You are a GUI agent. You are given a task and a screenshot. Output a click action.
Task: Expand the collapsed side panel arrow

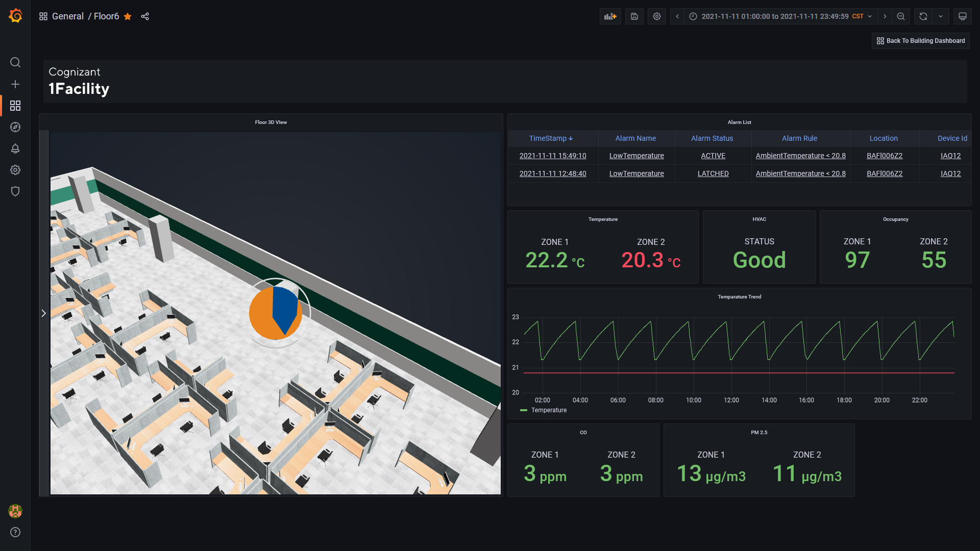pyautogui.click(x=43, y=313)
